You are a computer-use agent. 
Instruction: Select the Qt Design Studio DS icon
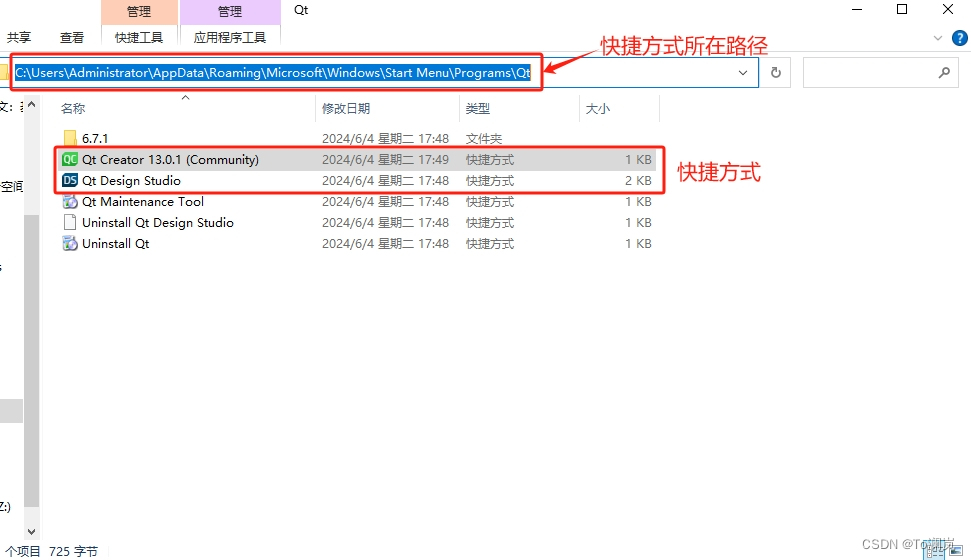[70, 180]
